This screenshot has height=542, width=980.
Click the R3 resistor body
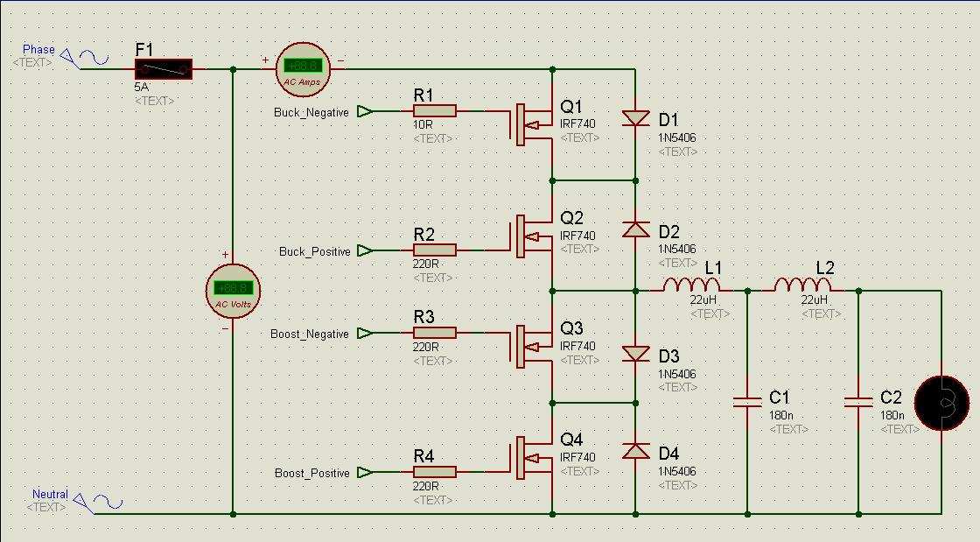[x=434, y=333]
